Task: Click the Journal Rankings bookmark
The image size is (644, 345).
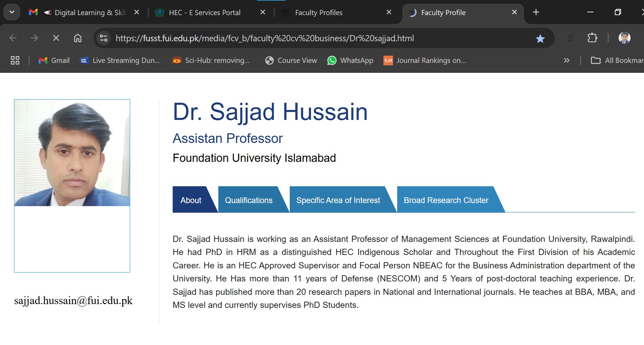Action: tap(425, 60)
